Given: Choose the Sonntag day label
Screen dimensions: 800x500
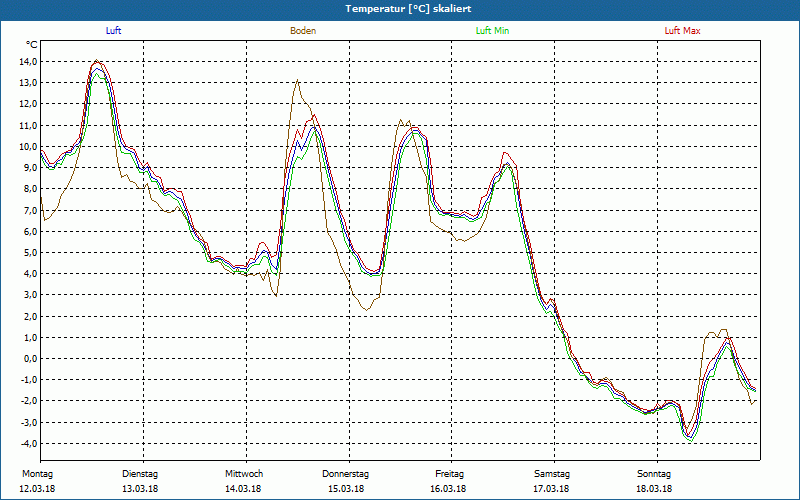Looking at the screenshot, I should pyautogui.click(x=654, y=474).
